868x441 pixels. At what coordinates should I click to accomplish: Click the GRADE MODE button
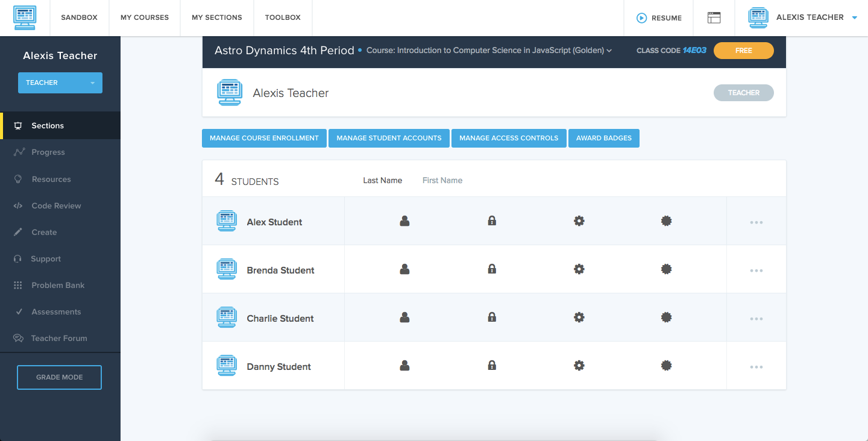pyautogui.click(x=59, y=377)
